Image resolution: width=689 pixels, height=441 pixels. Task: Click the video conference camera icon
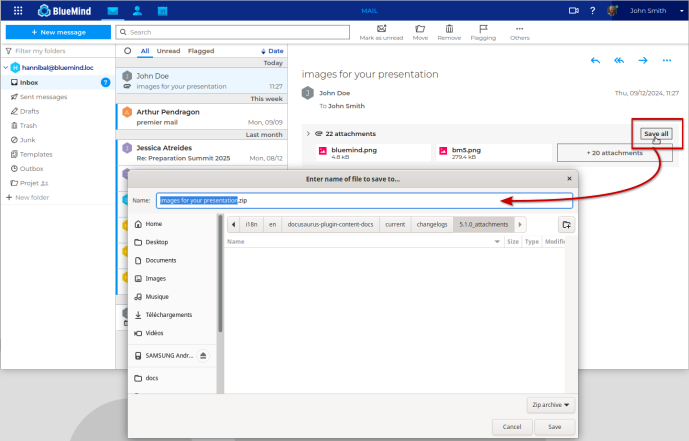pos(574,11)
